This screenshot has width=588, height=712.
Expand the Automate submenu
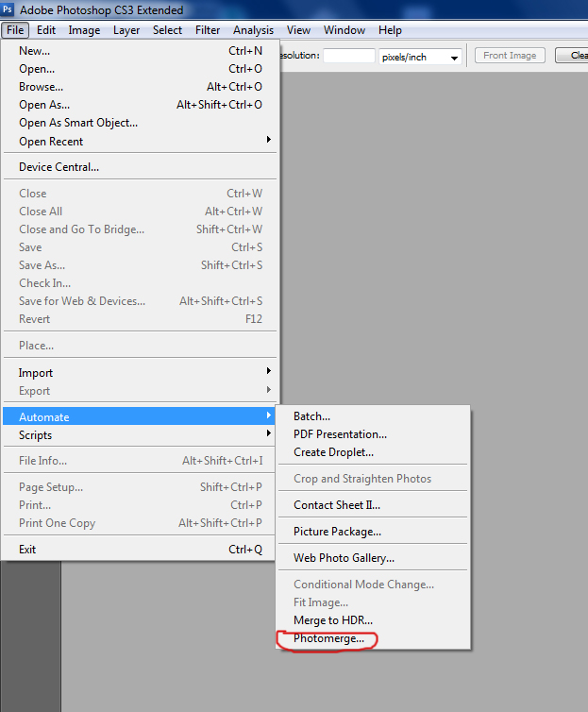(140, 416)
